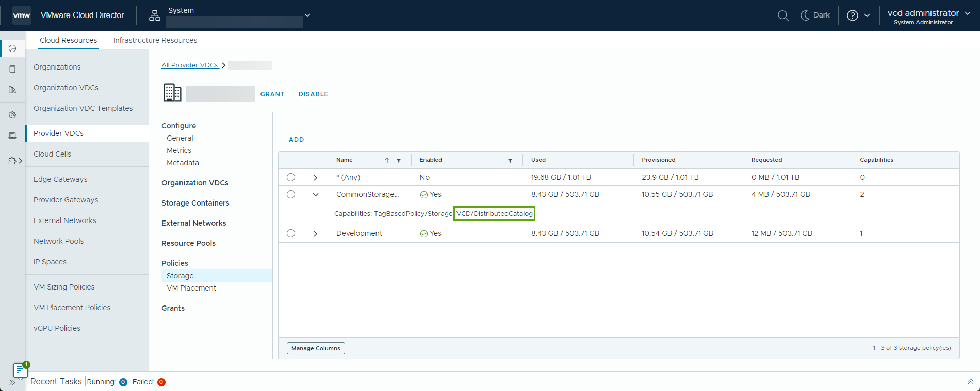Select VM Placement under Policies

[191, 288]
